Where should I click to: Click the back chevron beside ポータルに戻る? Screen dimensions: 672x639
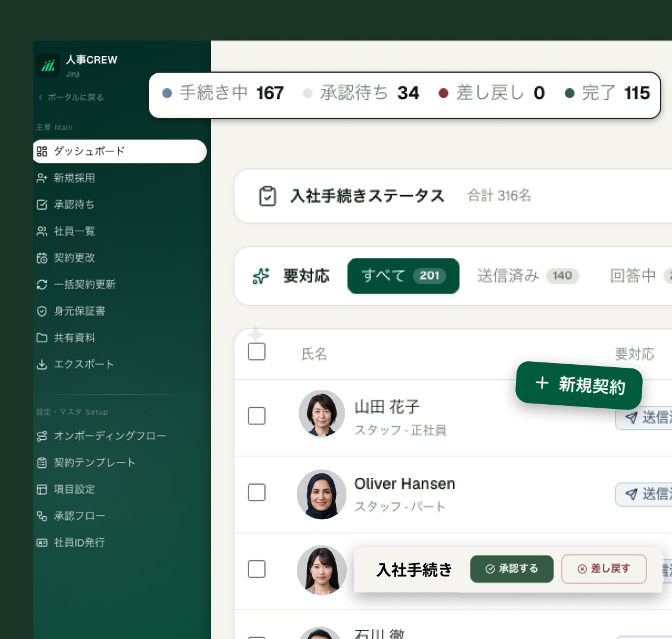click(41, 97)
